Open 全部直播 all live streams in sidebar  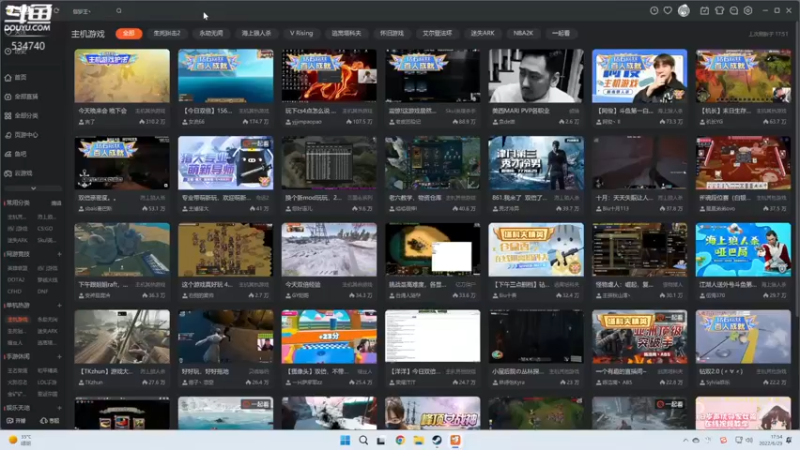click(21, 96)
